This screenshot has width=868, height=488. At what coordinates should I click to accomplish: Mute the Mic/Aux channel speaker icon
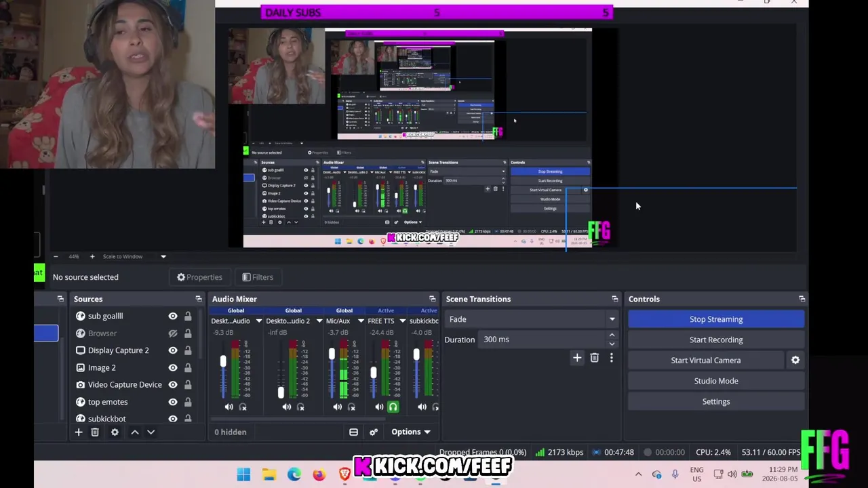click(337, 407)
